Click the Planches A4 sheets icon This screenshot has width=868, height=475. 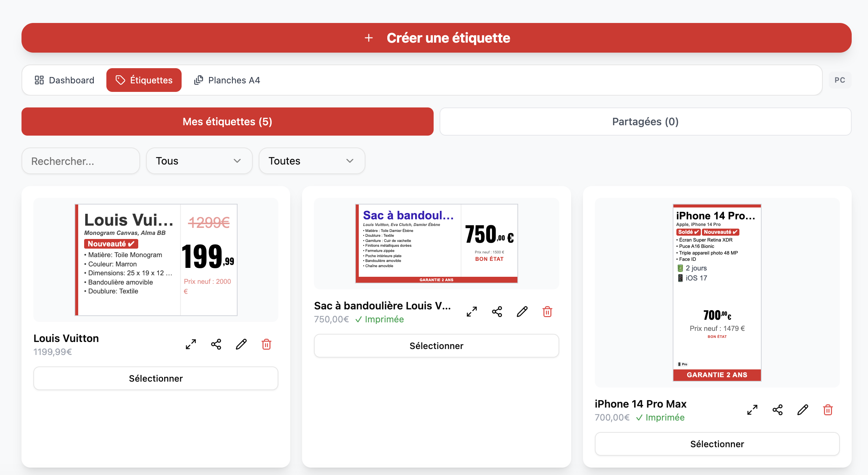point(199,80)
